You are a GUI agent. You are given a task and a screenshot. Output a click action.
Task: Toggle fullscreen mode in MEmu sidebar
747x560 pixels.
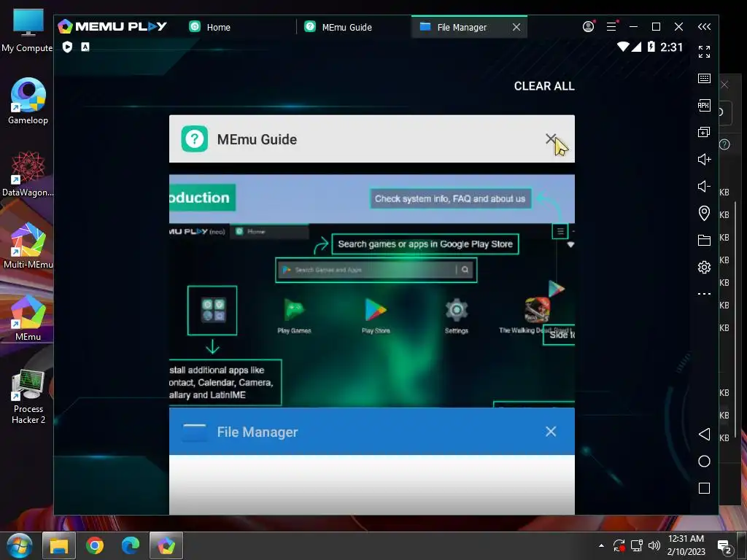pos(704,52)
